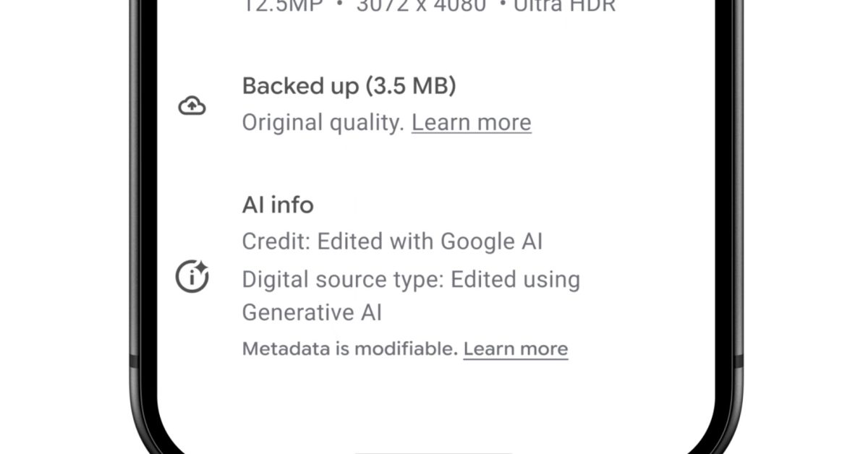
Task: Tap the Generative AI text line
Action: (x=312, y=313)
